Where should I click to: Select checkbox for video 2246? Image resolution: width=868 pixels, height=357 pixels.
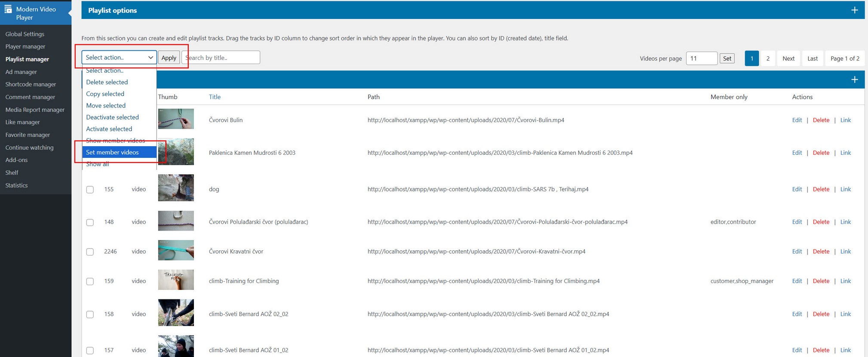[x=90, y=252]
